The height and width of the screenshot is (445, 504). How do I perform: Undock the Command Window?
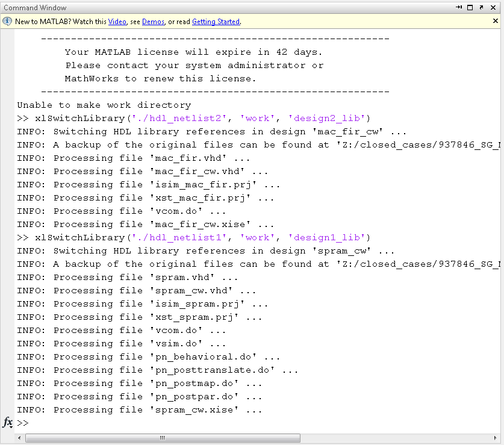(x=481, y=8)
